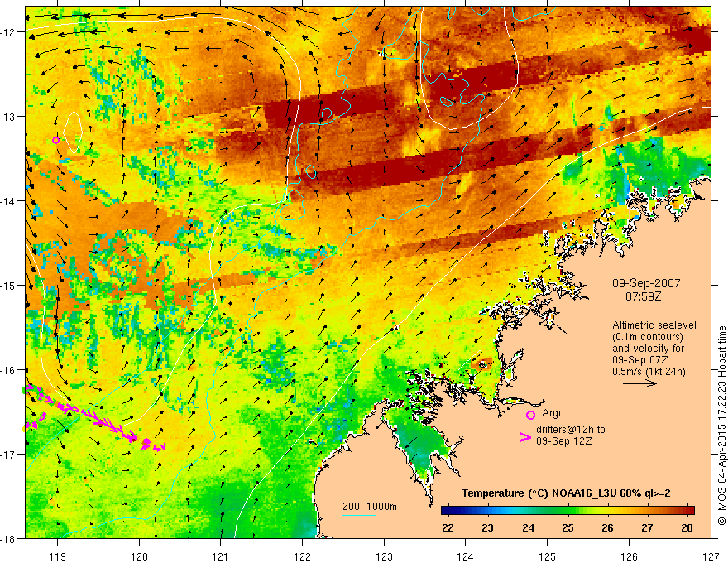Click the date label 09-Sep-2007
Image resolution: width=728 pixels, height=563 pixels.
tap(646, 283)
